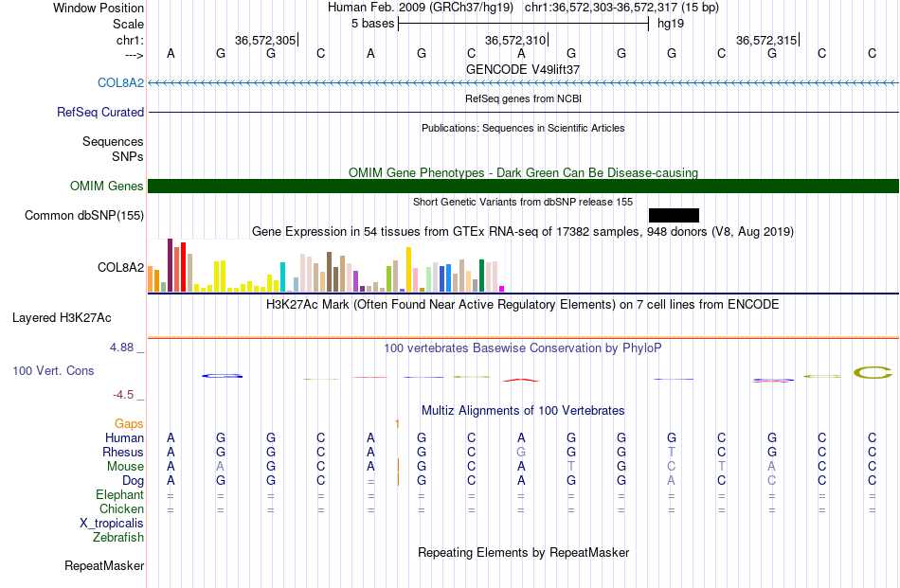Image resolution: width=900 pixels, height=588 pixels.
Task: Click the Window Position label
Action: pyautogui.click(x=99, y=8)
